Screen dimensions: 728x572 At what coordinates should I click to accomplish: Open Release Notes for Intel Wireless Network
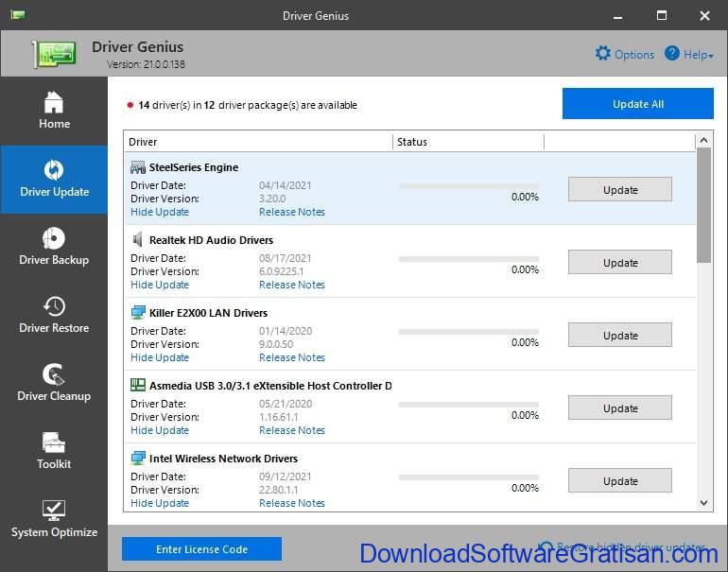click(x=292, y=503)
